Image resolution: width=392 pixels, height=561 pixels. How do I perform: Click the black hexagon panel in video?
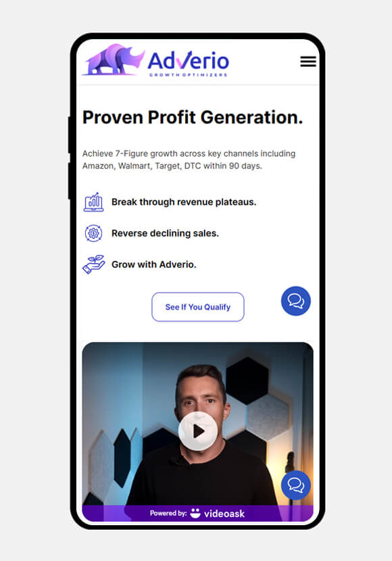(x=247, y=381)
